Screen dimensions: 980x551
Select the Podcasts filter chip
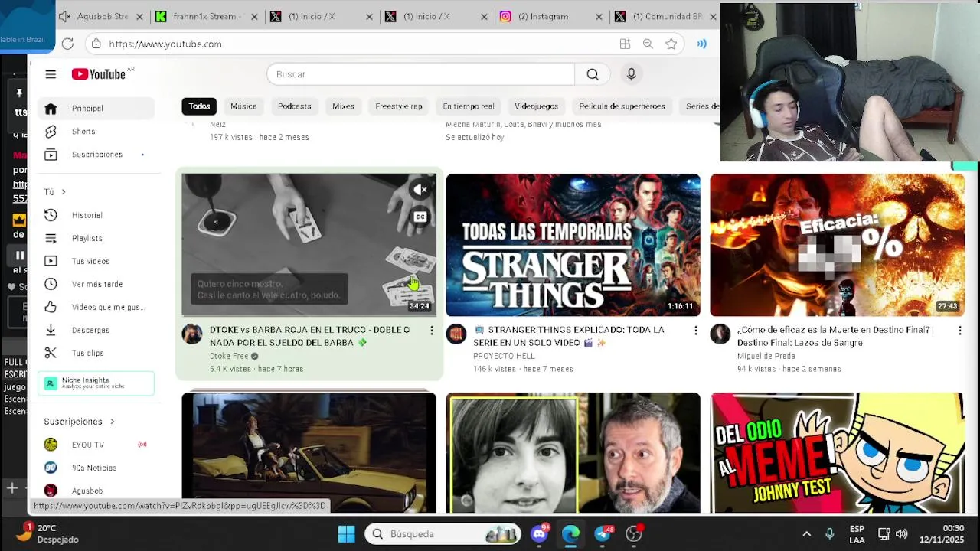[x=294, y=106]
